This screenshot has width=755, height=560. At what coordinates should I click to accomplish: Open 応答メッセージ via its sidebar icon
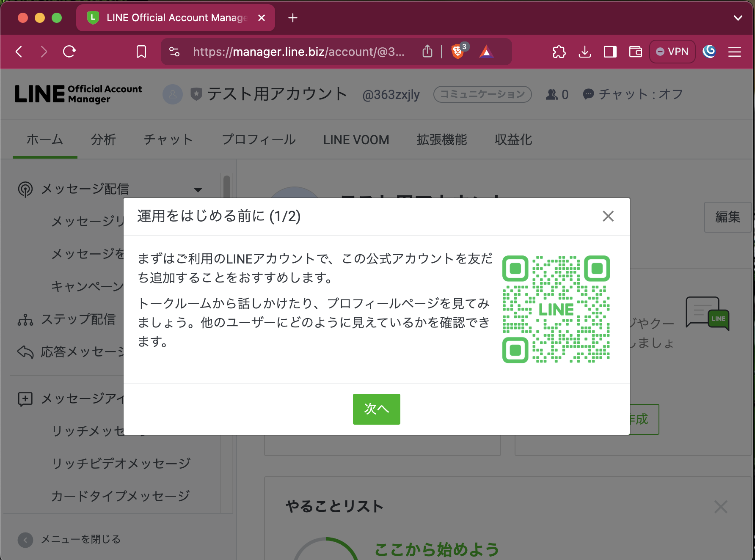[x=25, y=351]
